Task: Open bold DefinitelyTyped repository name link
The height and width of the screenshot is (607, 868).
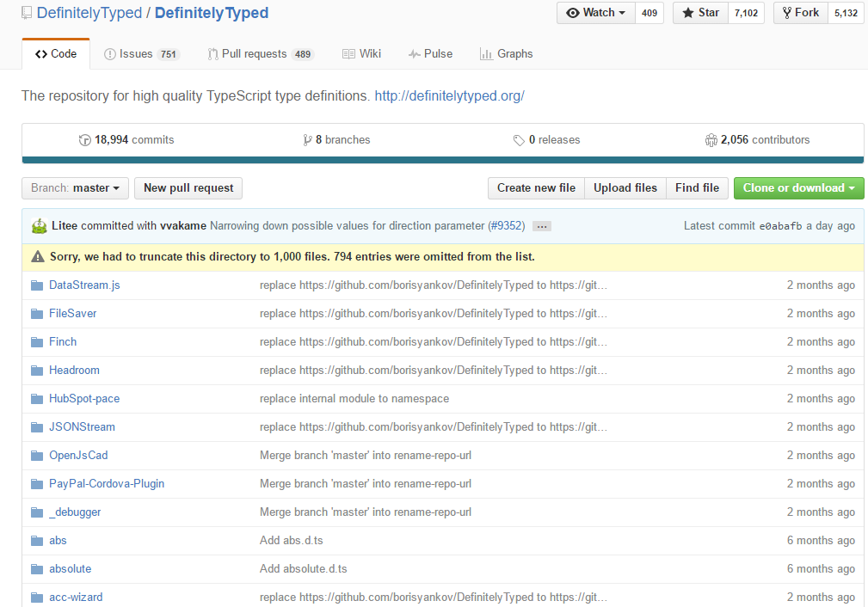Action: tap(212, 13)
